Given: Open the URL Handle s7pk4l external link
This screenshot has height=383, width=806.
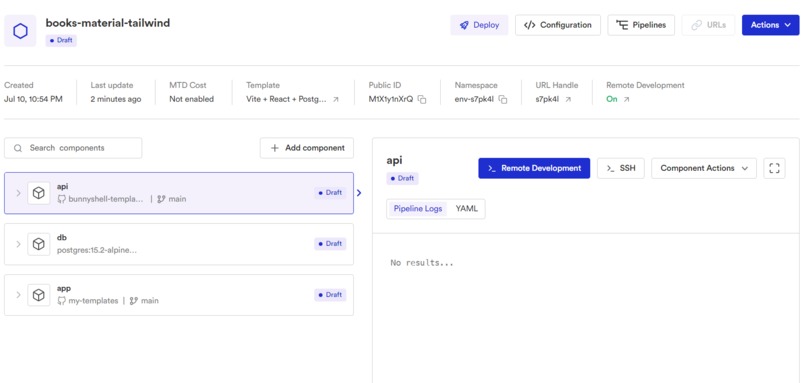Looking at the screenshot, I should tap(568, 100).
